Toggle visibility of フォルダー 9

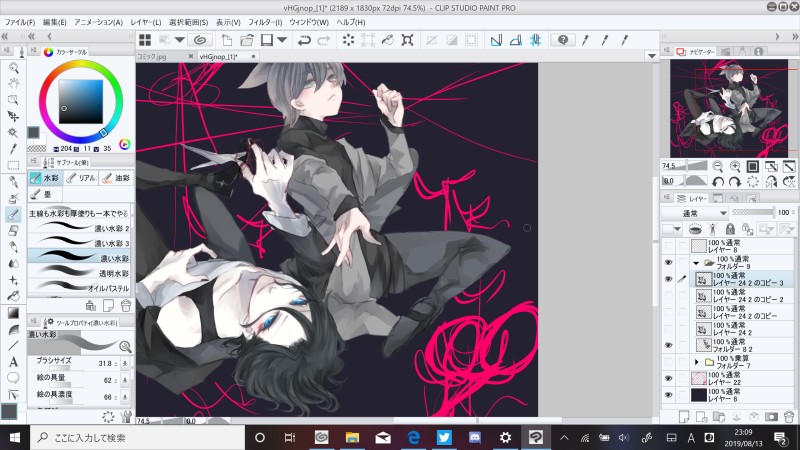click(x=668, y=262)
